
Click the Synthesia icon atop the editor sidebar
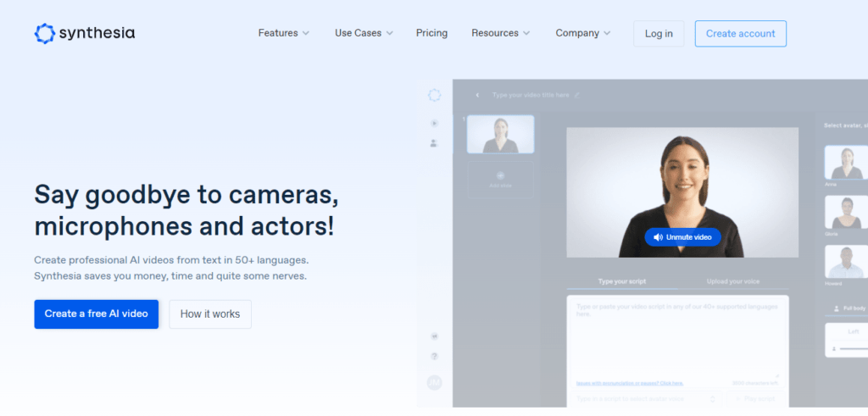(435, 95)
